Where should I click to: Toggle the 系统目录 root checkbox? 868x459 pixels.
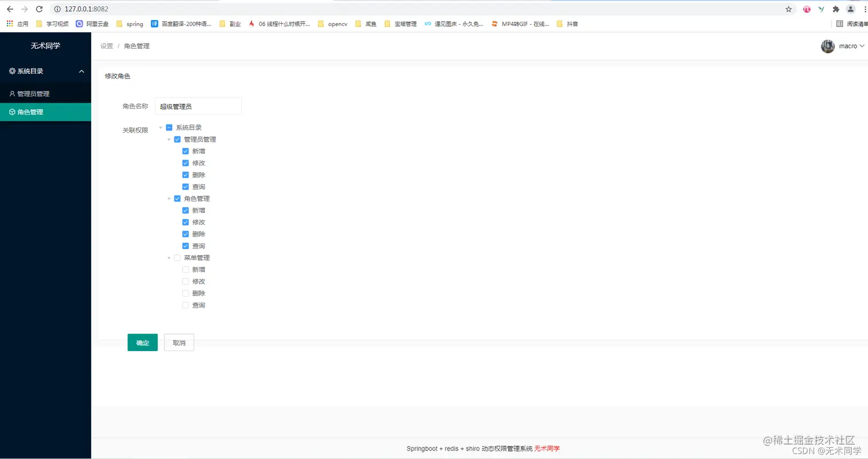pos(169,127)
